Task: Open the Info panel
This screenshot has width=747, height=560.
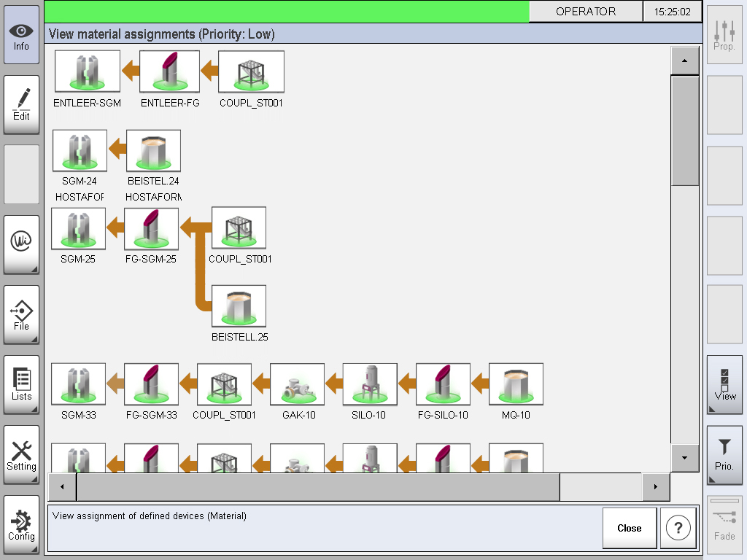Action: click(x=21, y=33)
